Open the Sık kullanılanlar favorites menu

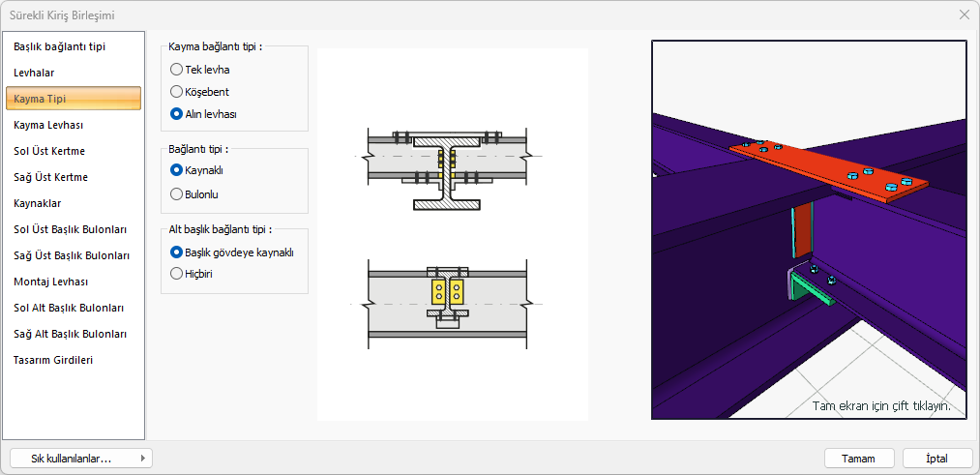coord(81,459)
